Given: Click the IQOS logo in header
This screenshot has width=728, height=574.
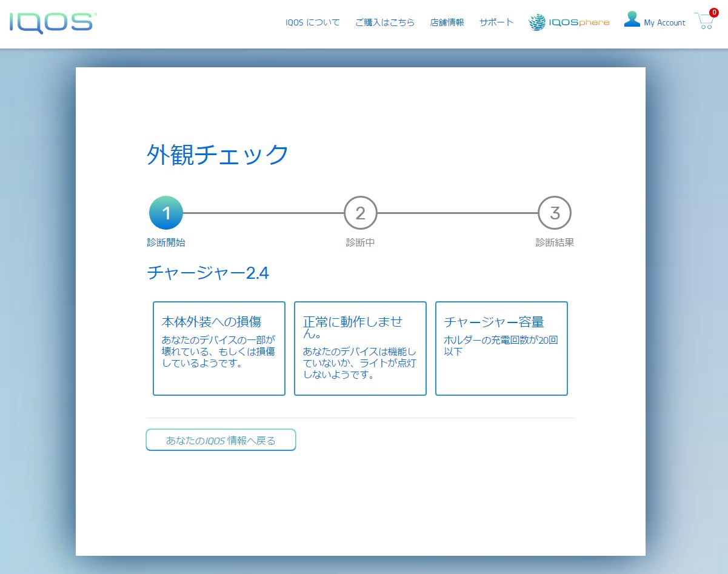Looking at the screenshot, I should pyautogui.click(x=52, y=22).
